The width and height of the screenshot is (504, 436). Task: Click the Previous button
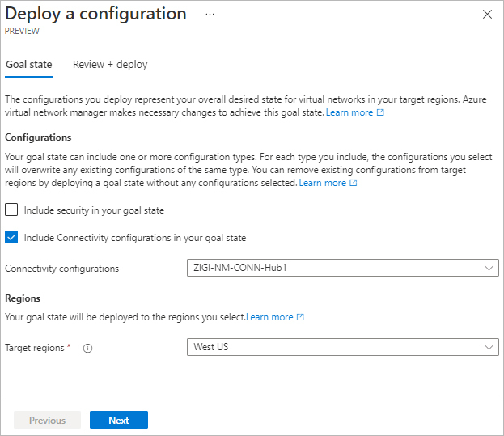47,421
